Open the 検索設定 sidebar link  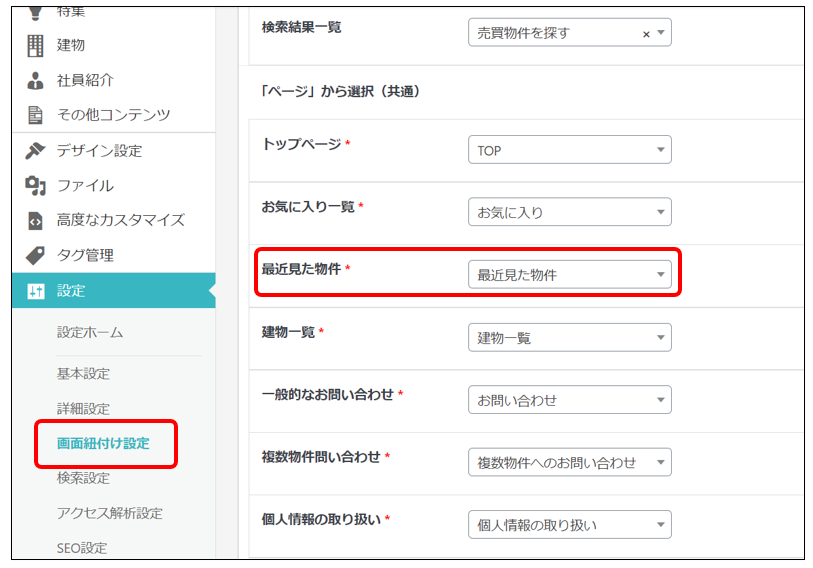tap(83, 478)
